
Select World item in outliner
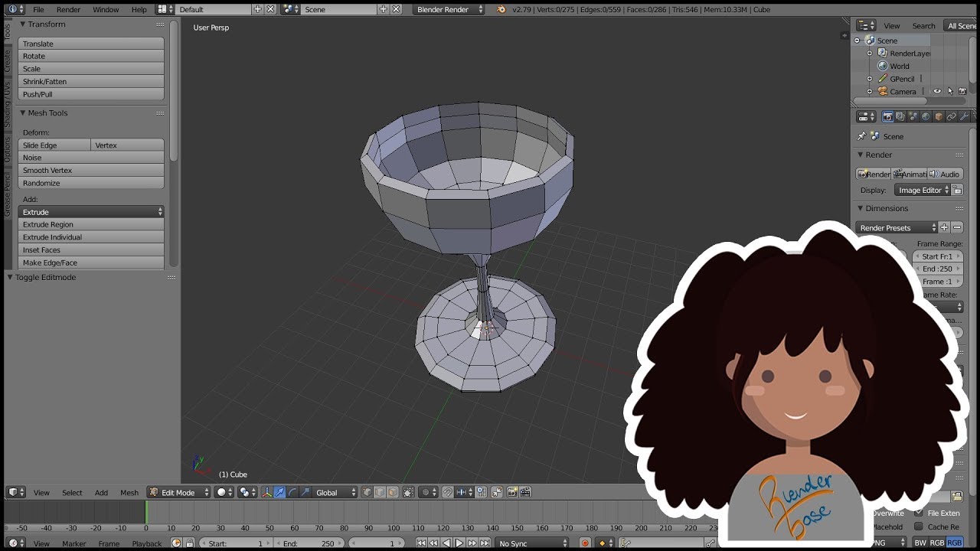900,66
